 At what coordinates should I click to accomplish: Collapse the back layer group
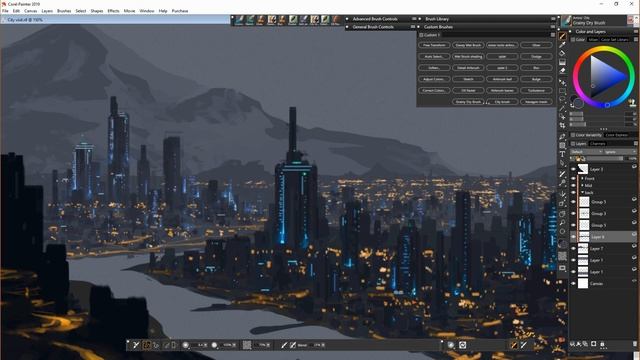(582, 192)
